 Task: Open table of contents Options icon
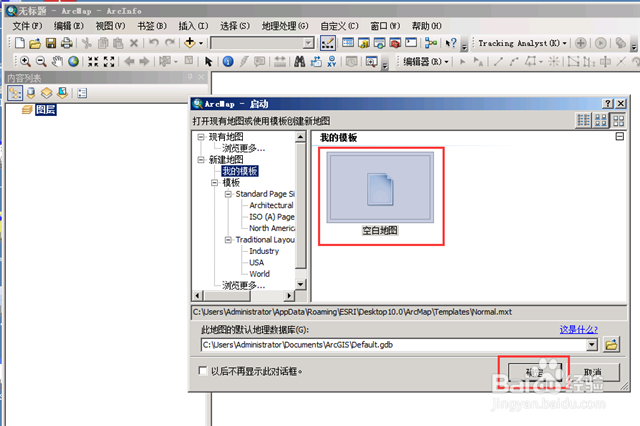82,93
